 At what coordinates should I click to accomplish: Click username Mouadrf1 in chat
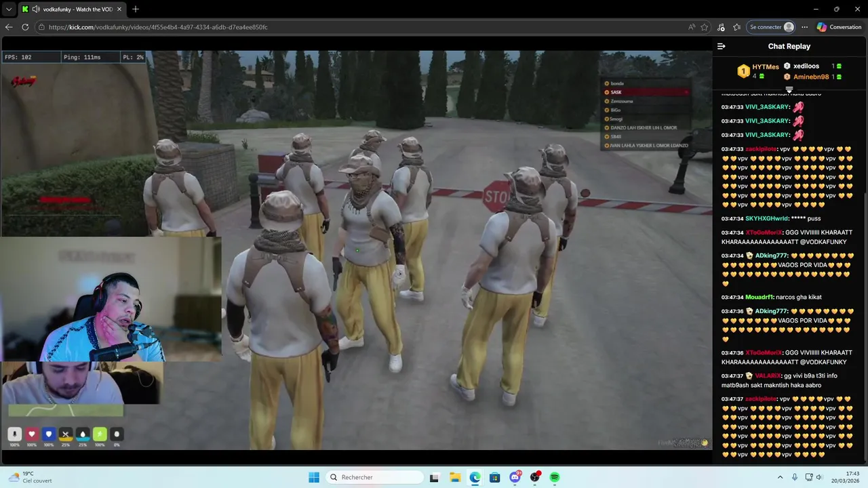[x=759, y=297]
